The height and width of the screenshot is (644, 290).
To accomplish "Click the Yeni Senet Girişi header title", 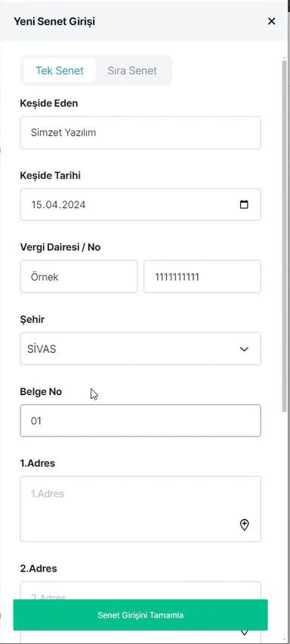I will tap(54, 21).
